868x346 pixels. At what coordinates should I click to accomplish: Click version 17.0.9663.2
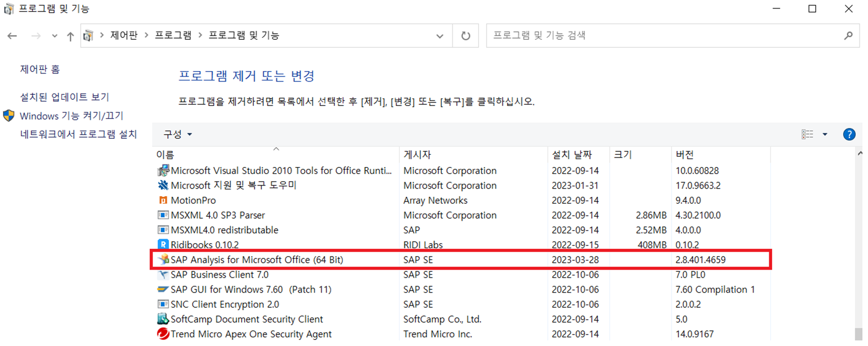pyautogui.click(x=698, y=186)
